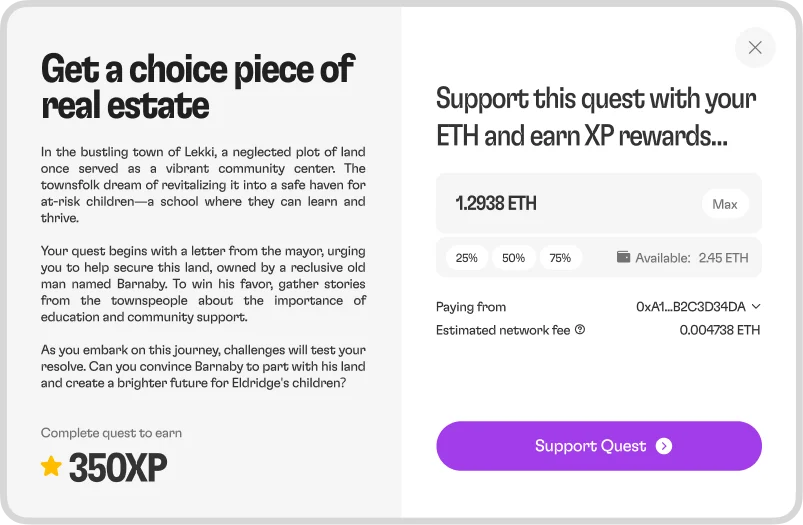Click the 'Complete quest to earn' label
Screen dimensions: 803x525
pos(111,433)
